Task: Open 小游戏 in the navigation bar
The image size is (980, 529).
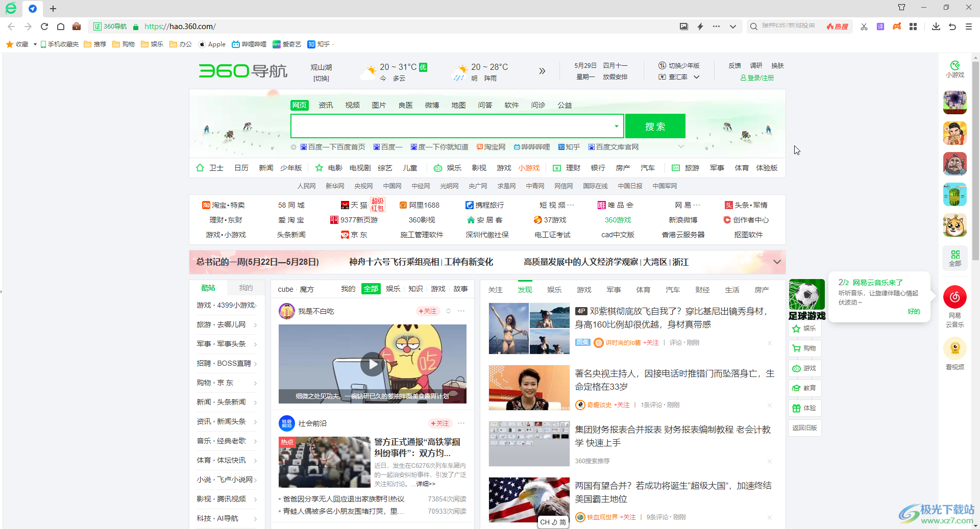Action: click(529, 168)
